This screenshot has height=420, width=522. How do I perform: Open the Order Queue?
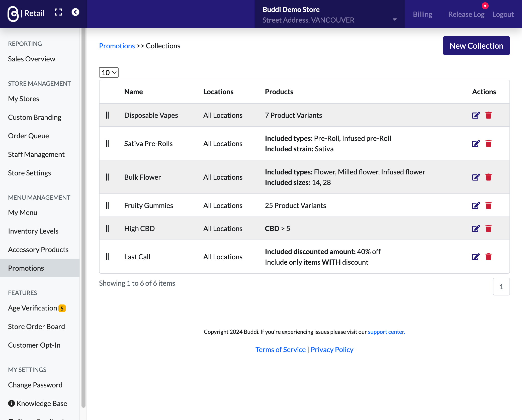[28, 136]
